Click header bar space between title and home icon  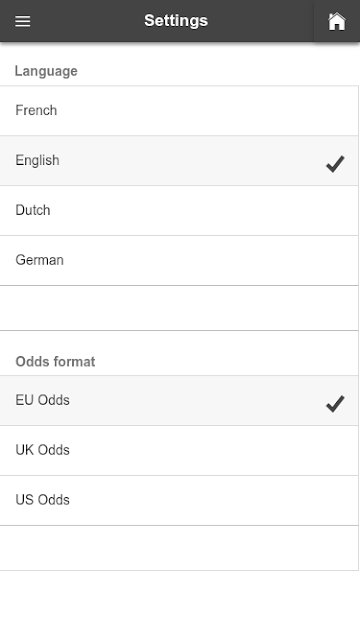coord(260,21)
